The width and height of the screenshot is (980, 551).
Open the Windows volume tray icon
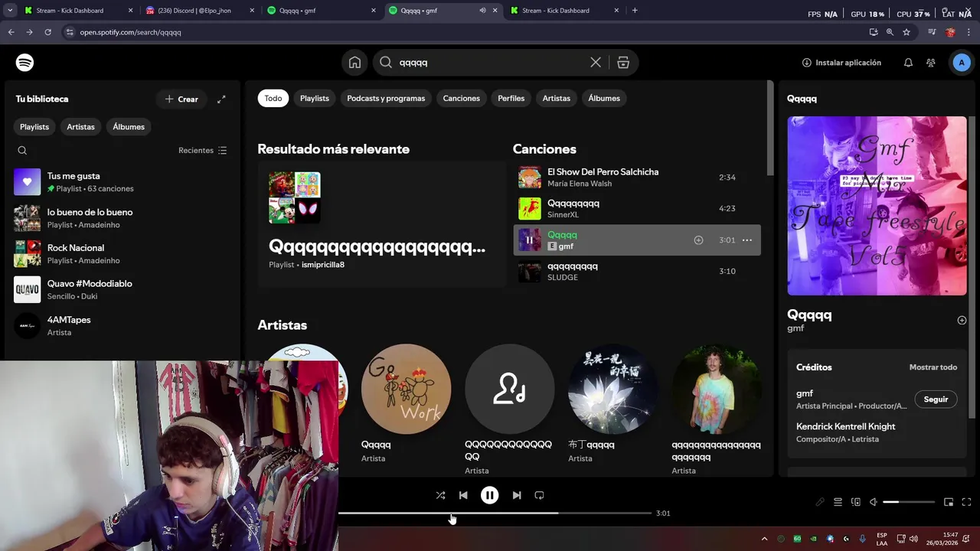(913, 539)
